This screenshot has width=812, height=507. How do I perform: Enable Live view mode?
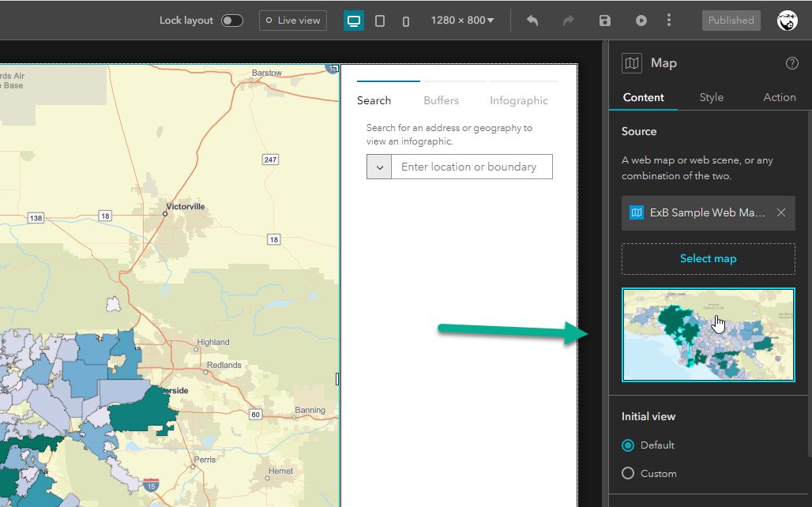pyautogui.click(x=293, y=21)
